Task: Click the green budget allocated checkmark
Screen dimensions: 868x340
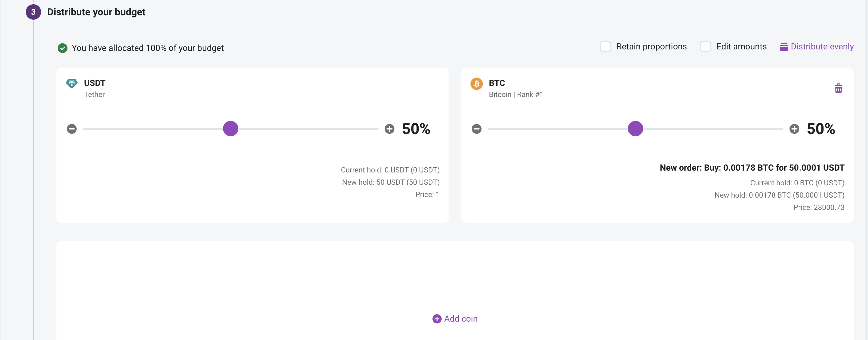Action: 62,48
